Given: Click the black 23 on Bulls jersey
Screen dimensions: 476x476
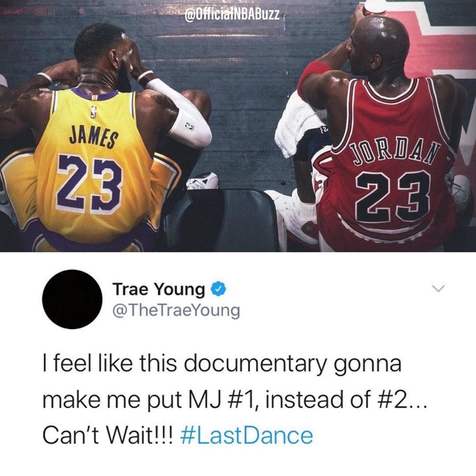Looking at the screenshot, I should point(394,197).
